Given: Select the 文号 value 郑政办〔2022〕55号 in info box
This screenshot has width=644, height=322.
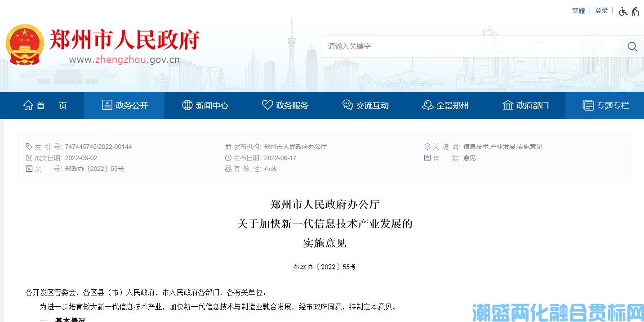Looking at the screenshot, I should [x=94, y=169].
